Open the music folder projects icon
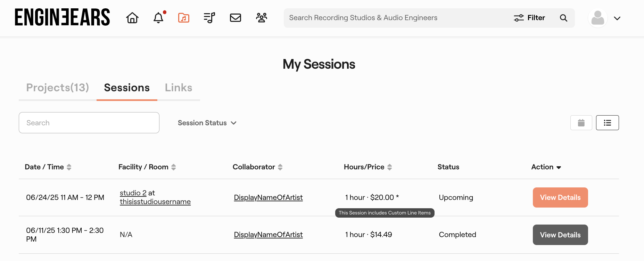The image size is (644, 261). [x=184, y=18]
